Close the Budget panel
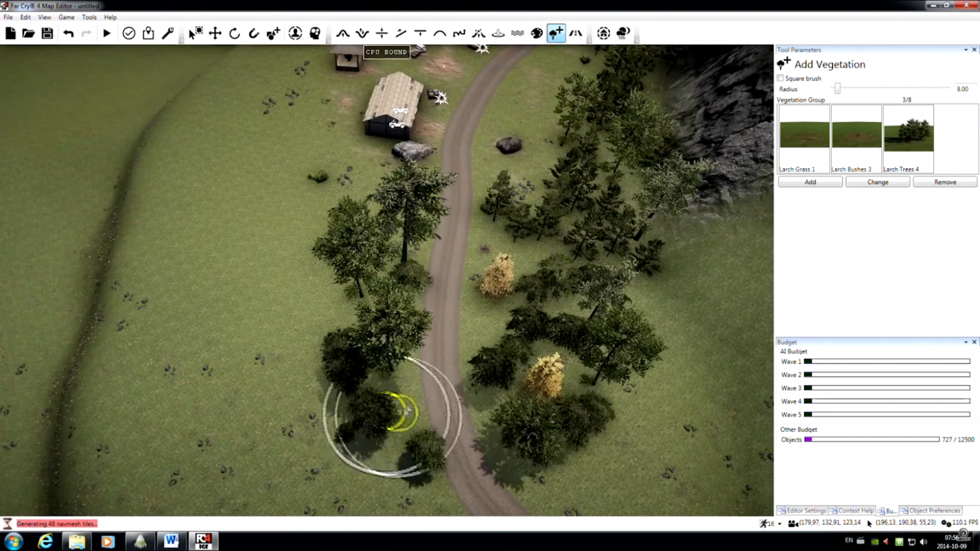980x551 pixels. click(x=974, y=342)
